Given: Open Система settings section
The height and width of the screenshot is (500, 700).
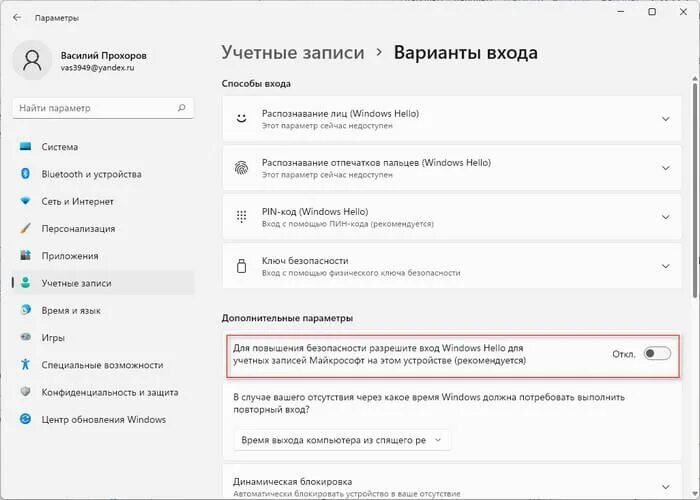Looking at the screenshot, I should 103,146.
